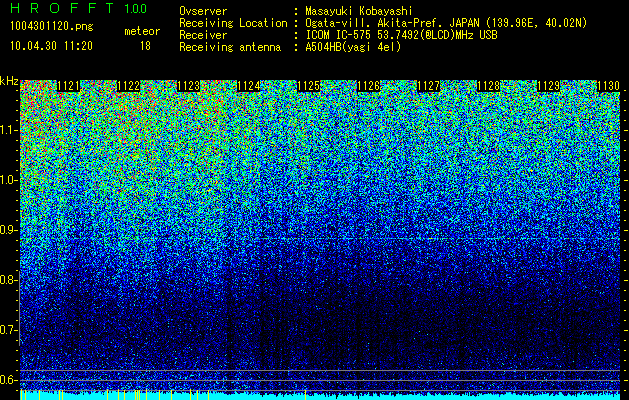629x400 pixels.
Task: Select the ICOM IC-575 53.7492 MHz receiver value
Action: 402,35
